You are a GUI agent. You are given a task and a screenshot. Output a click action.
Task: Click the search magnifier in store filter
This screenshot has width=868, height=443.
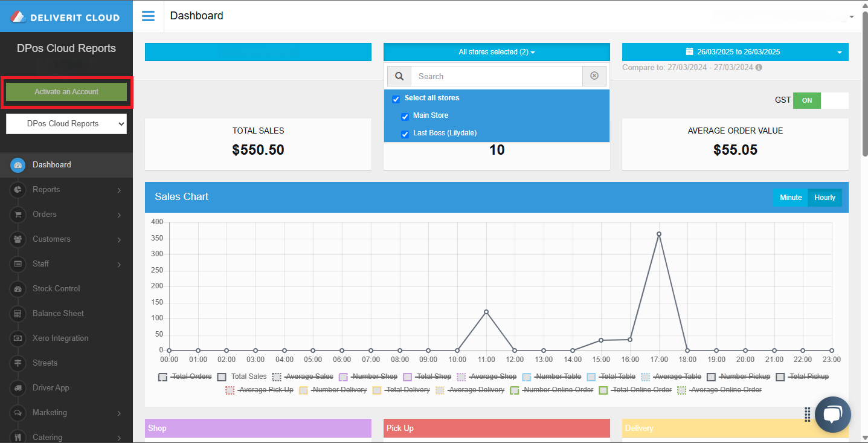399,76
